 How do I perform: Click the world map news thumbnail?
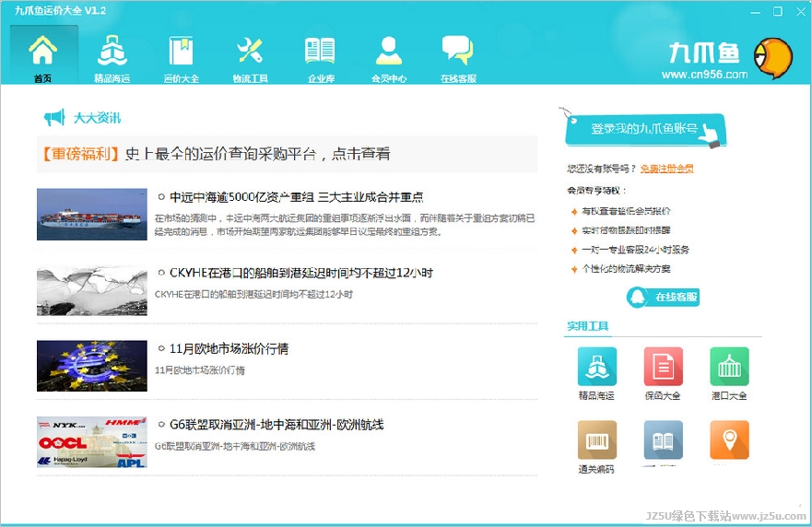tap(92, 290)
